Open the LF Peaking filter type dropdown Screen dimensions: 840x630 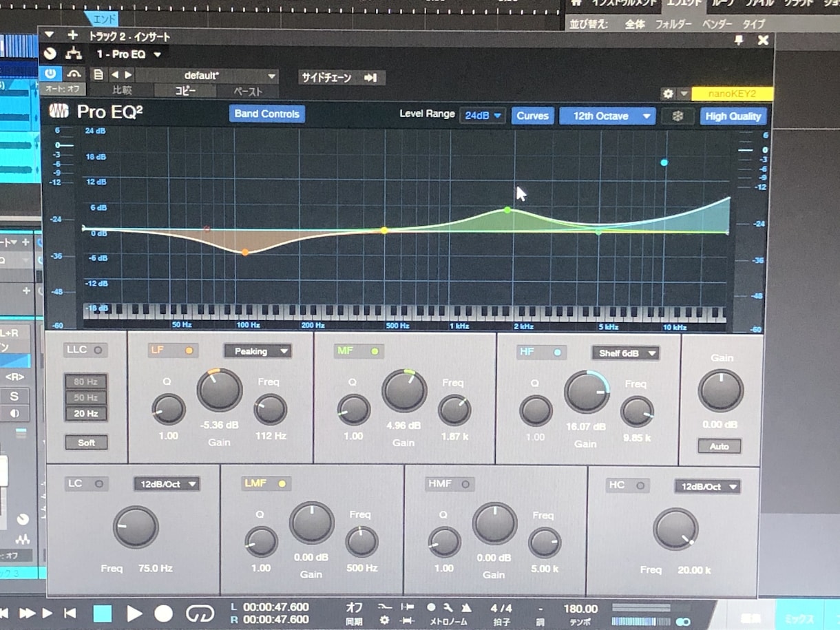258,351
